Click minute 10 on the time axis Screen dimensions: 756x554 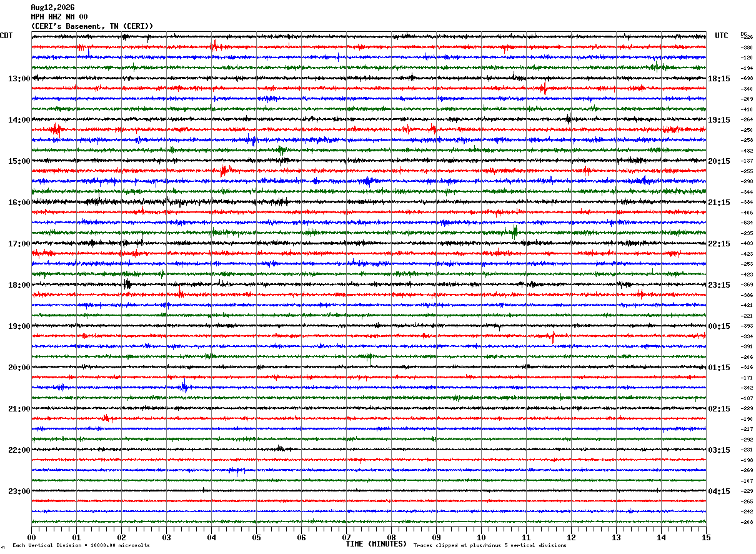coord(481,537)
